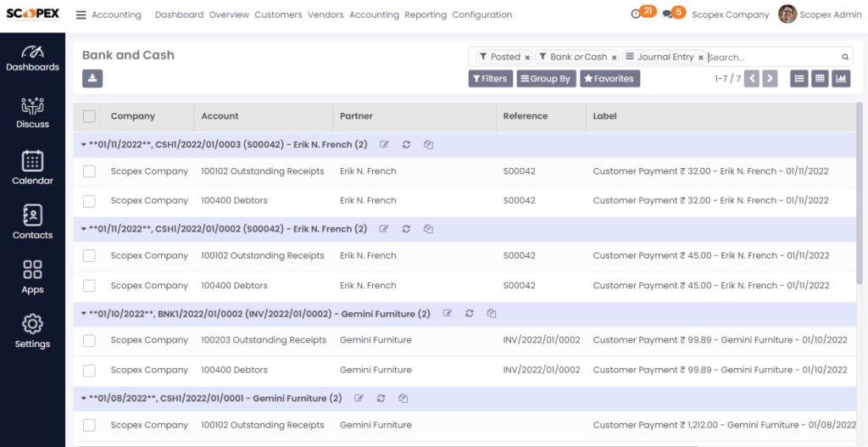The image size is (868, 447).
Task: Open the Scopex Company switcher
Action: [730, 15]
